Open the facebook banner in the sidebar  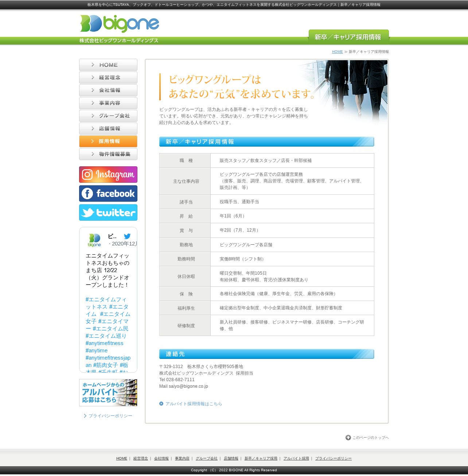click(x=108, y=194)
